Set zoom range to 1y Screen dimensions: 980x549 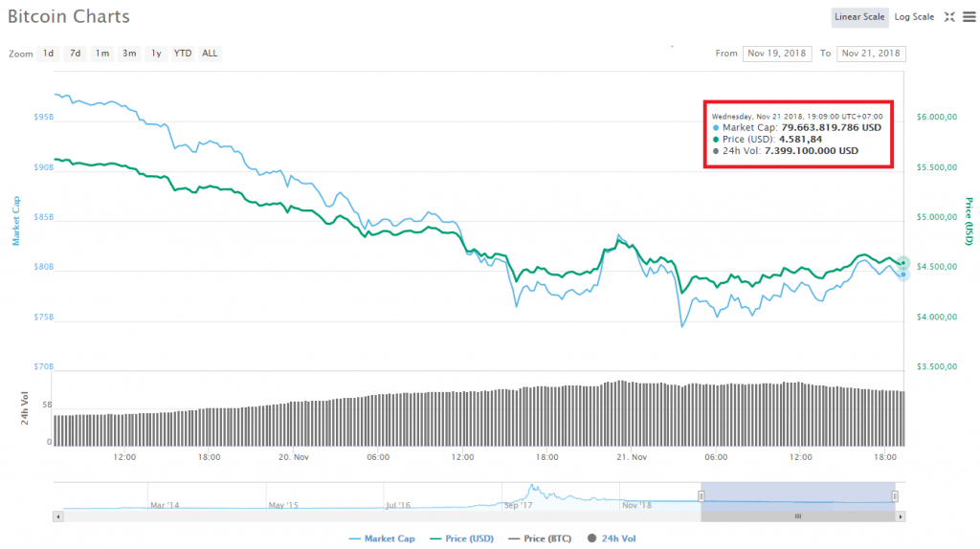click(156, 54)
